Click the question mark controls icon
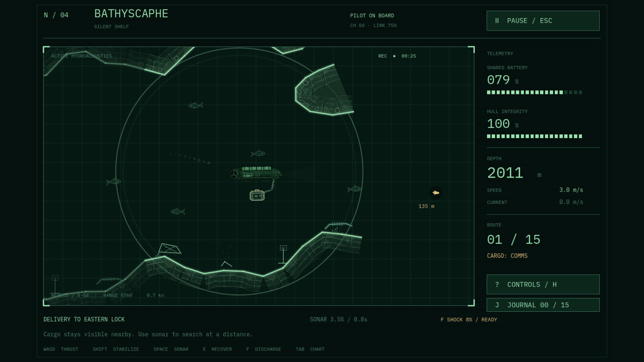 tap(497, 285)
